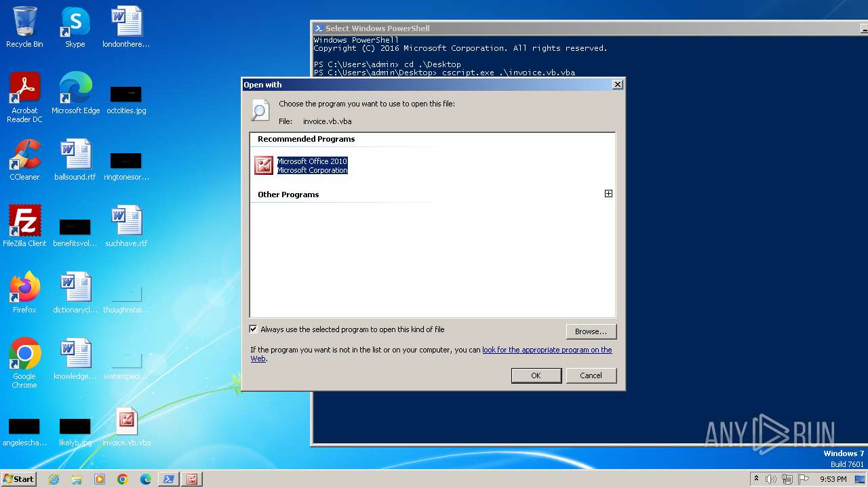Expand Other Programs section
The height and width of the screenshot is (488, 868).
[608, 194]
